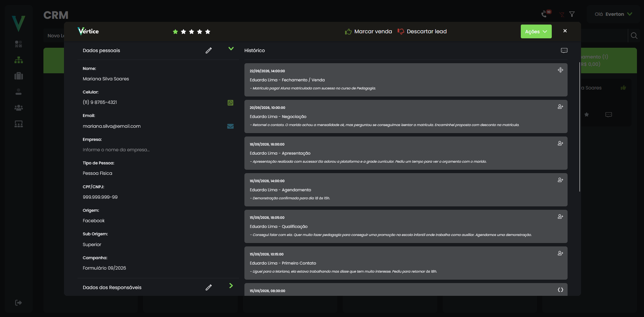
Task: Set rating to second star
Action: click(x=183, y=32)
